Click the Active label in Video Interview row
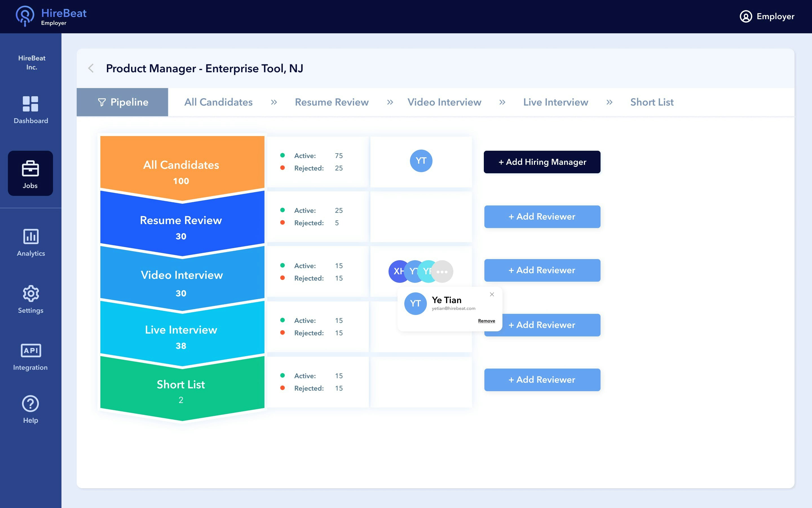Screen dimensions: 812x508 pyautogui.click(x=305, y=266)
